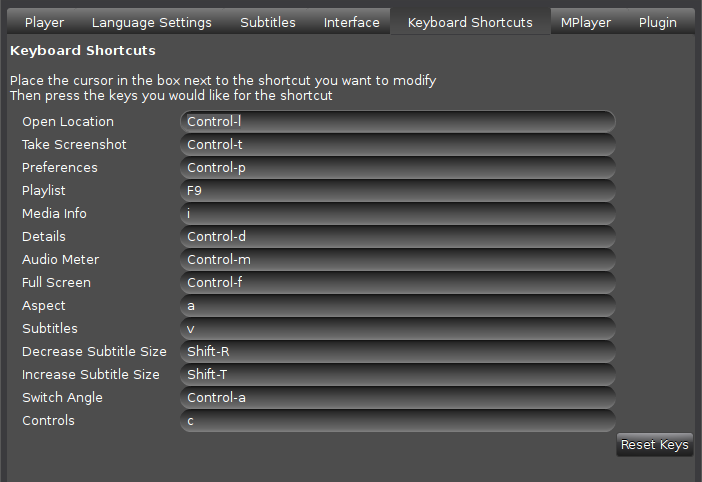Viewport: 702px width, 482px height.
Task: Click the Controls label
Action: [x=48, y=421]
